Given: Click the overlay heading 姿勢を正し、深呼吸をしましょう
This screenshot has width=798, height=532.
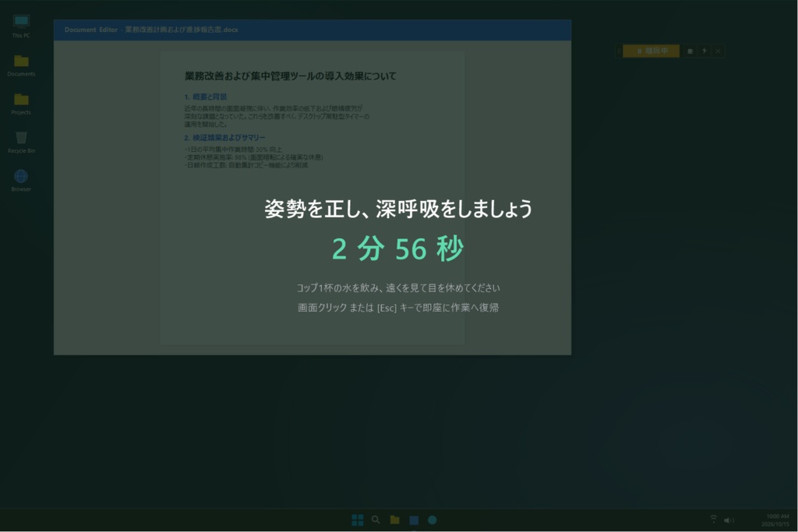Looking at the screenshot, I should 398,209.
